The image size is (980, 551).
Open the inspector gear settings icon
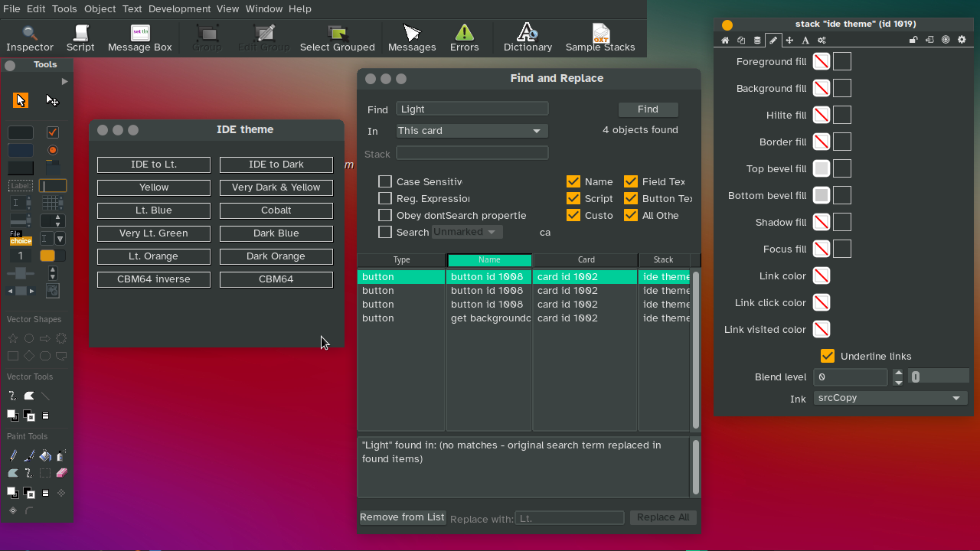(962, 40)
